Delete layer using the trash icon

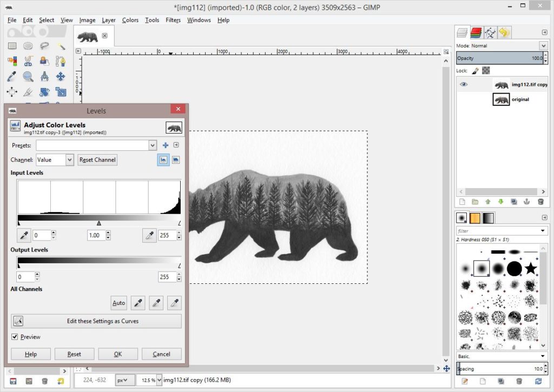coord(540,202)
